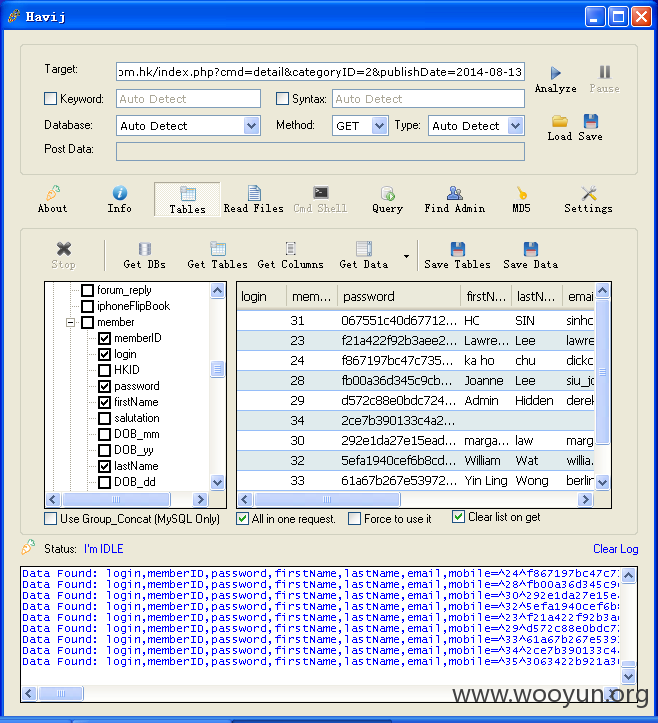Image resolution: width=658 pixels, height=723 pixels.
Task: Uncheck Clear list on get
Action: (x=458, y=517)
